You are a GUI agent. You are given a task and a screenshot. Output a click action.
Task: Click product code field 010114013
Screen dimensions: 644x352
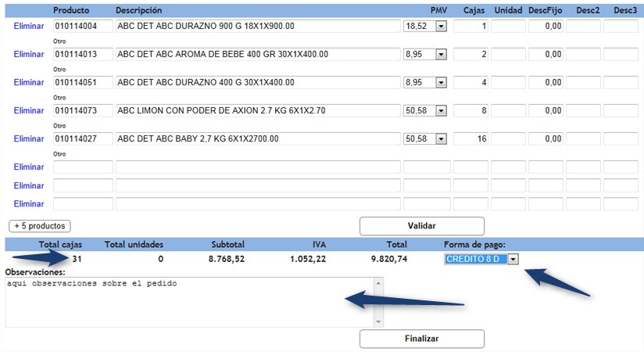83,54
